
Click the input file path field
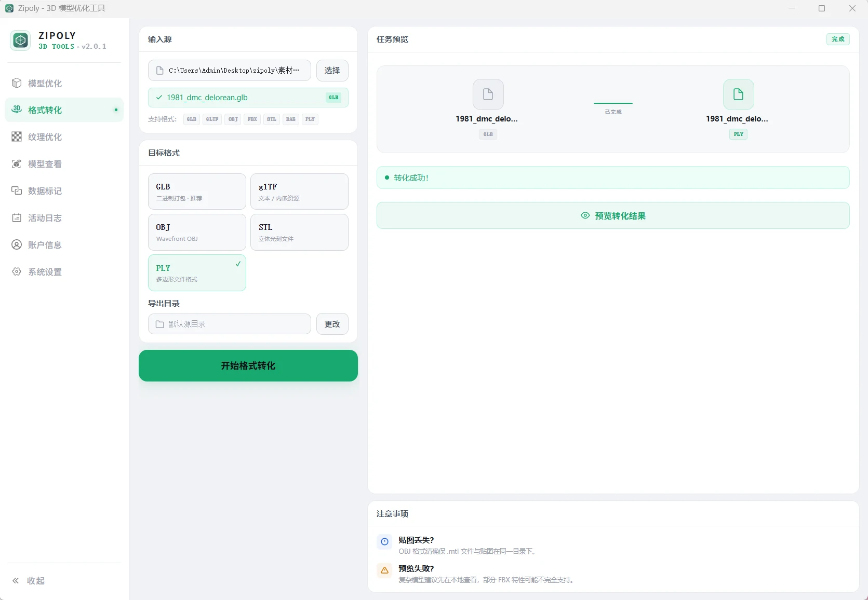(x=230, y=71)
